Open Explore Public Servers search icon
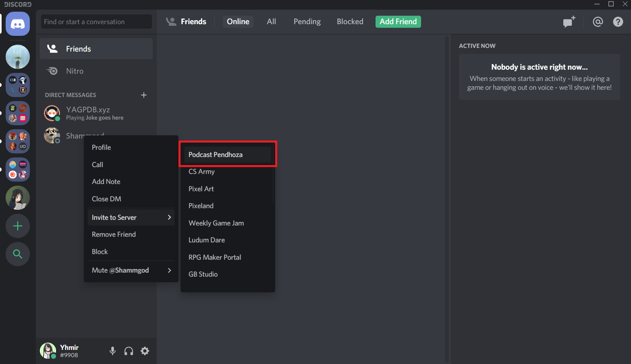Image resolution: width=631 pixels, height=364 pixels. [18, 254]
